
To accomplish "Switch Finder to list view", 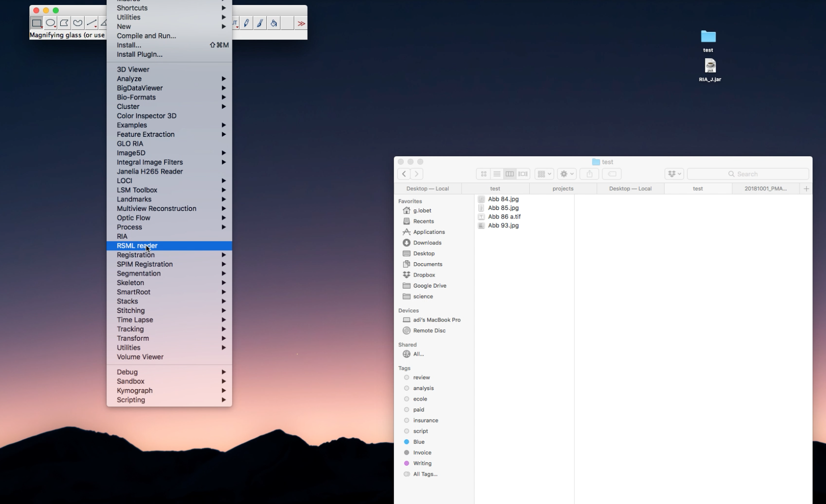I will [x=496, y=174].
